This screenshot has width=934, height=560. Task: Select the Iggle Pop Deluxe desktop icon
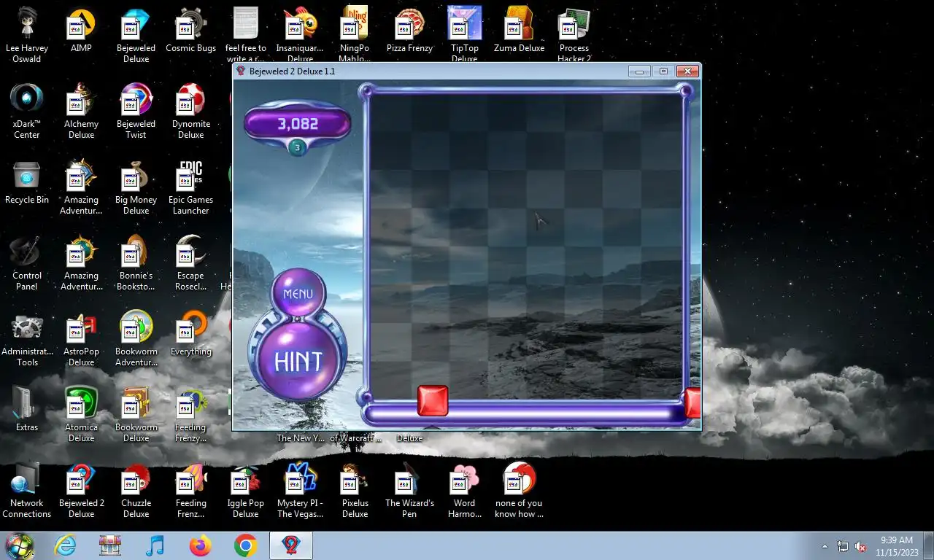(x=246, y=489)
